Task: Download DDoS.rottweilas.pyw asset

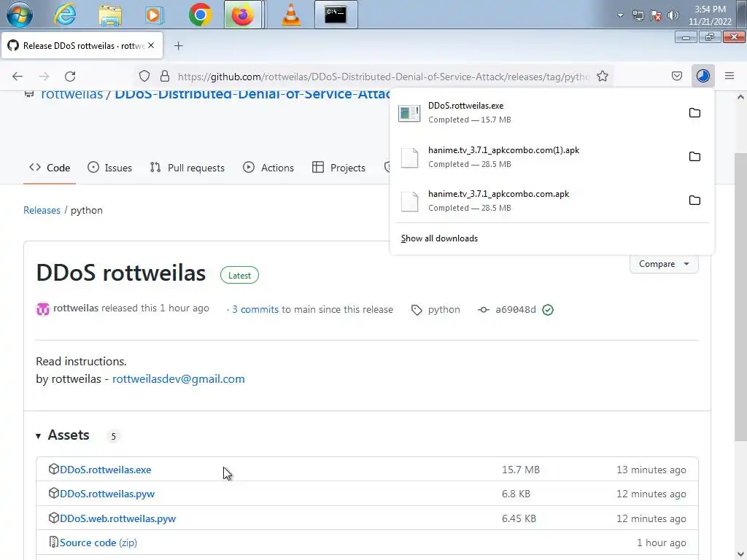Action: (107, 494)
